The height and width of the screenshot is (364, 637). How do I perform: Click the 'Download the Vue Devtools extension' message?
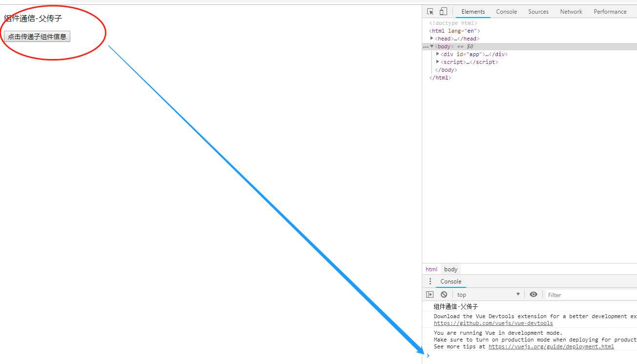(535, 316)
